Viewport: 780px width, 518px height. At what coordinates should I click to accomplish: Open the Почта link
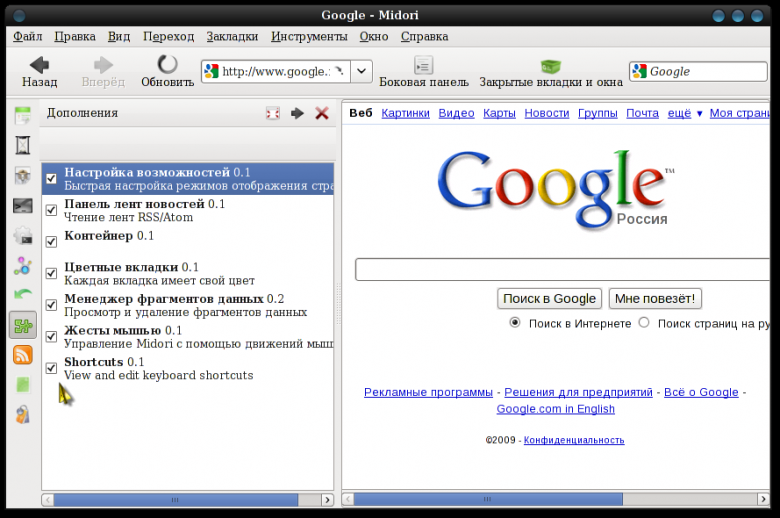642,113
